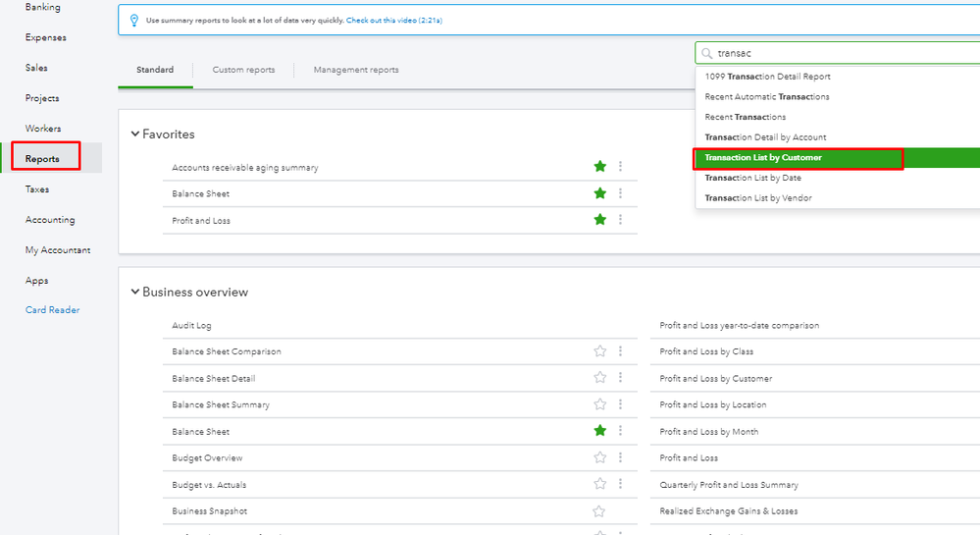Star the Balance Sheet Detail report

pos(600,378)
